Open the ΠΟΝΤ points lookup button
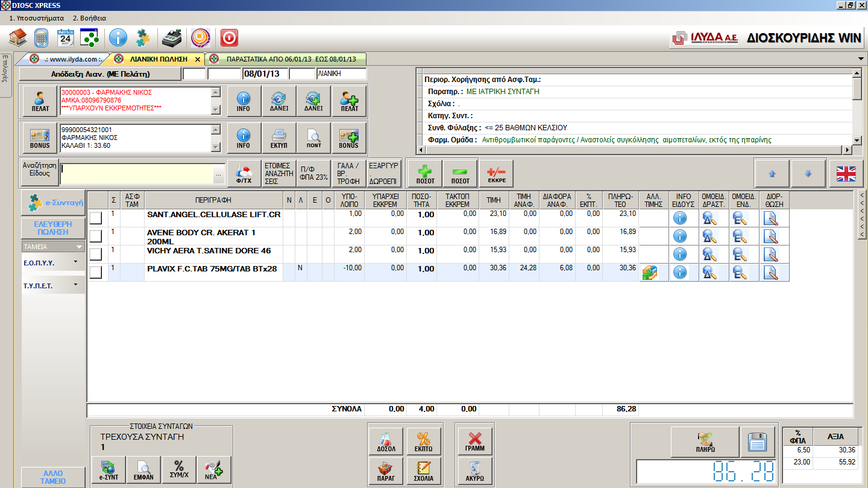The image size is (868, 488). tap(313, 138)
